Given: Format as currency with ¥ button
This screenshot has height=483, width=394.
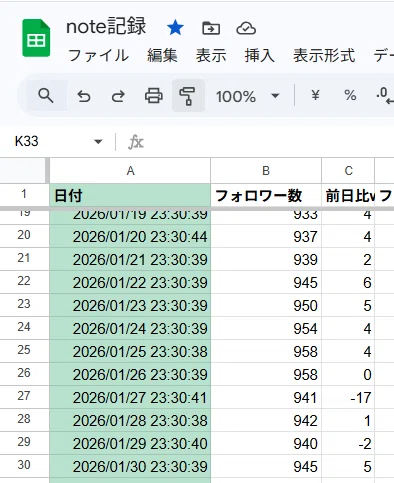Looking at the screenshot, I should [x=315, y=96].
